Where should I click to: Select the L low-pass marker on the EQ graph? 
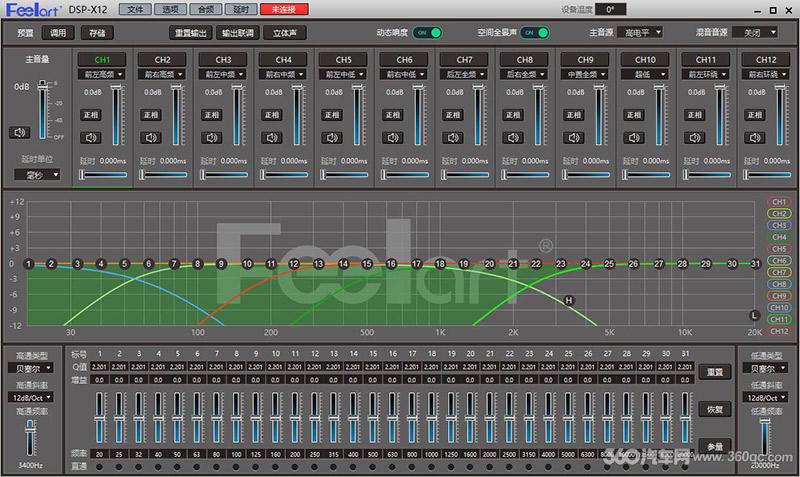[x=754, y=315]
